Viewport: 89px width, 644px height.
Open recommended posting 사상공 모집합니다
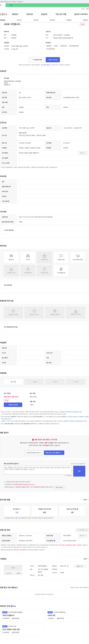pyautogui.click(x=8, y=615)
